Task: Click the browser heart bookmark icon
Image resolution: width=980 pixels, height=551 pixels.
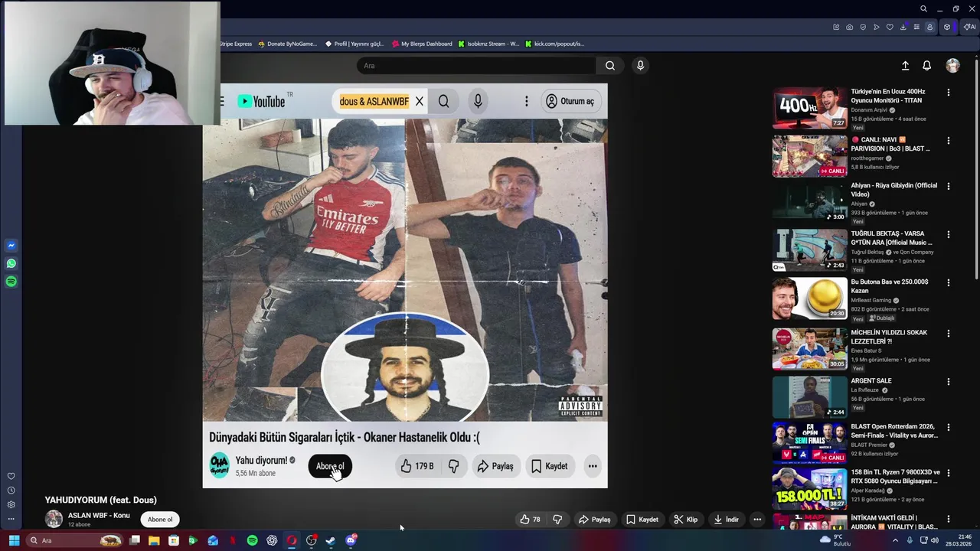Action: pos(890,27)
